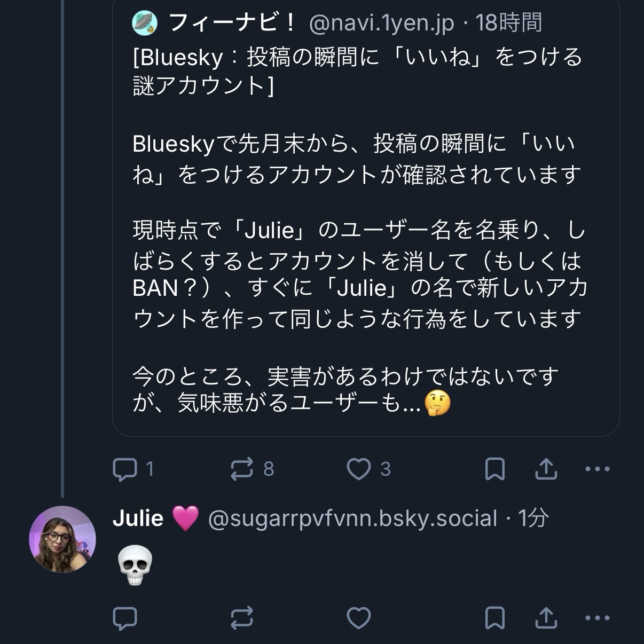Screen dimensions: 644x644
Task: Like Julie's skull emoji post
Action: [359, 619]
